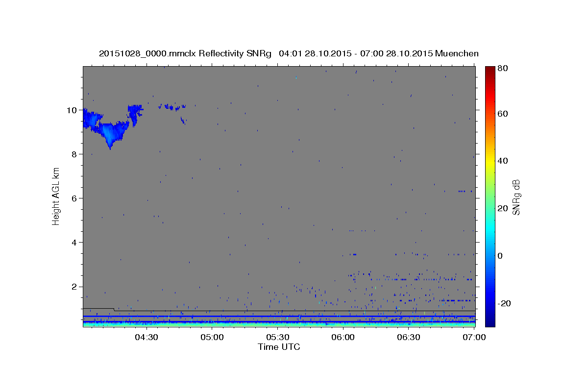Click the plot title text '20151028_0000.mmclx Reflectivity SNRg'
The height and width of the screenshot is (392, 588).
point(185,53)
